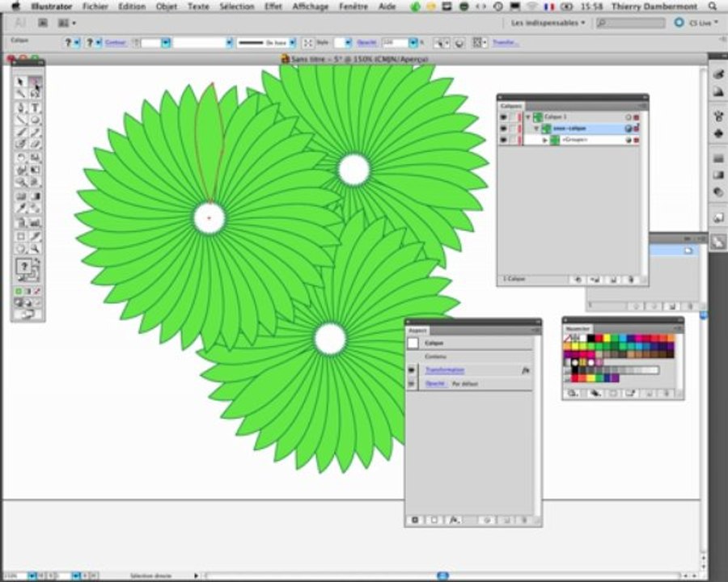Open Transformation effect link in Aspect panel
This screenshot has height=582, width=728.
tap(445, 370)
